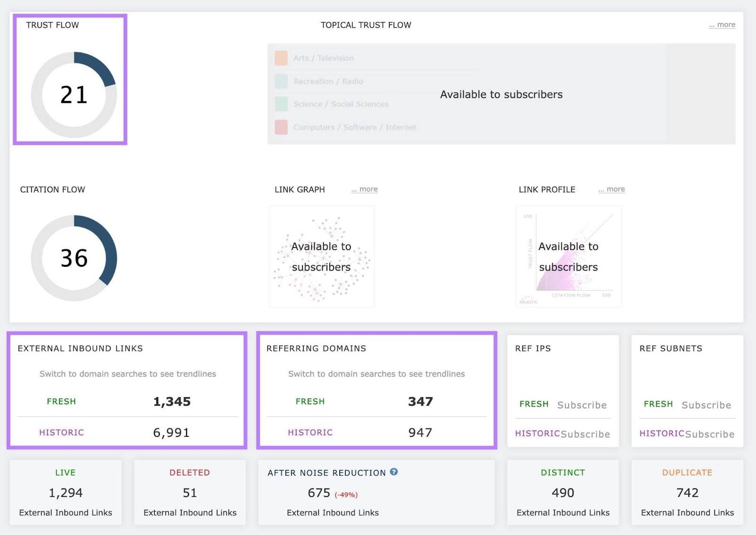The image size is (756, 535).
Task: Select the Available to subscribers topical overlay
Action: click(501, 94)
